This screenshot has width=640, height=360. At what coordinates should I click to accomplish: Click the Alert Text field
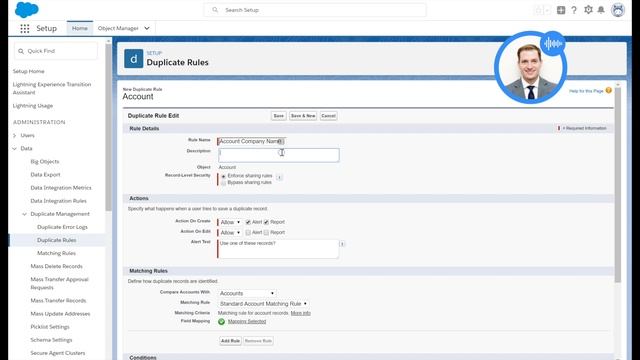coord(278,249)
